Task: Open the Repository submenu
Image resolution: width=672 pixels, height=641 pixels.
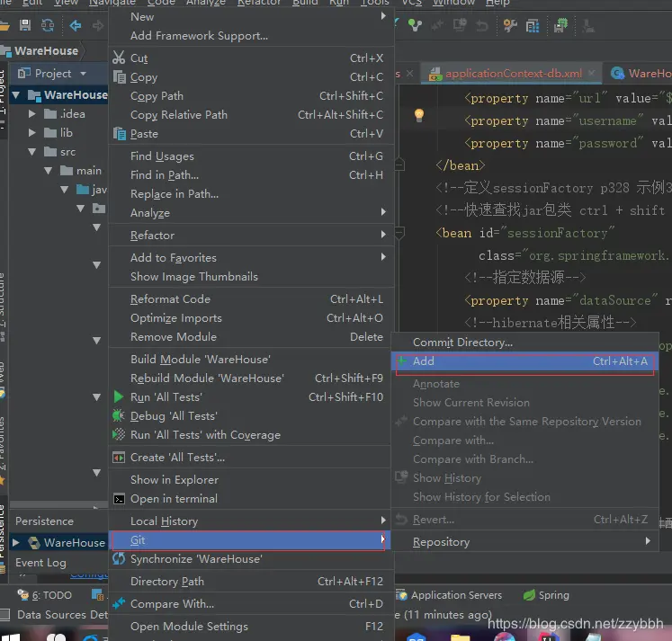Action: (x=525, y=542)
